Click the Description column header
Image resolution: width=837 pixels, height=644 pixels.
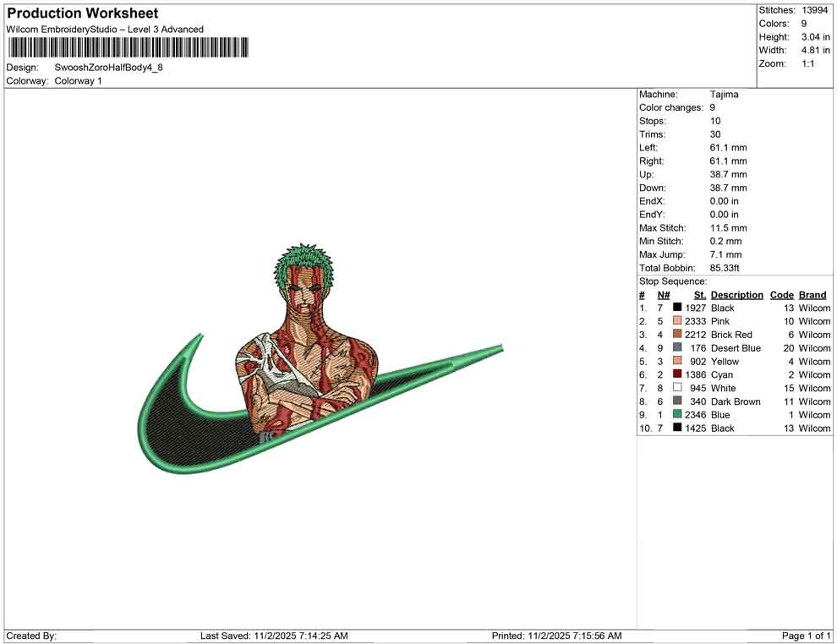[x=736, y=295]
